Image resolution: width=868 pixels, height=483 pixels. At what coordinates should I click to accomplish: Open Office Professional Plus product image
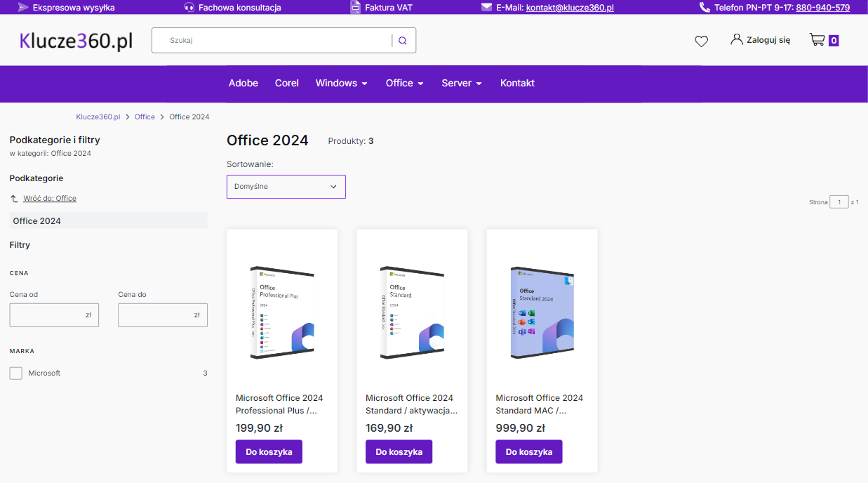pos(282,313)
